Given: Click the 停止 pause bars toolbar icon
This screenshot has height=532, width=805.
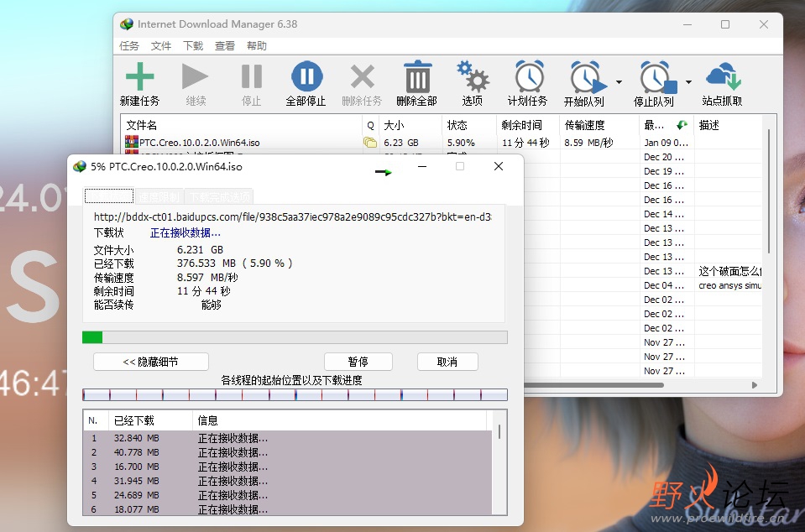Looking at the screenshot, I should click(x=252, y=76).
